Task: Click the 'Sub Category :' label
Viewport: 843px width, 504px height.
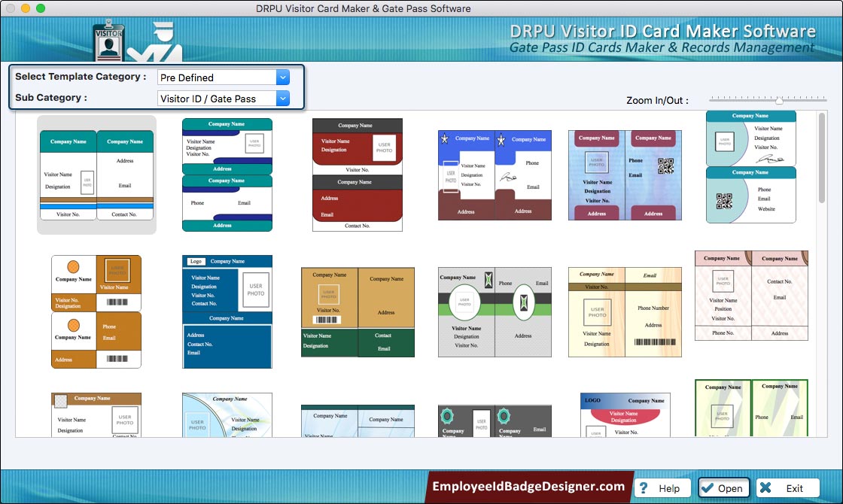Action: [51, 97]
